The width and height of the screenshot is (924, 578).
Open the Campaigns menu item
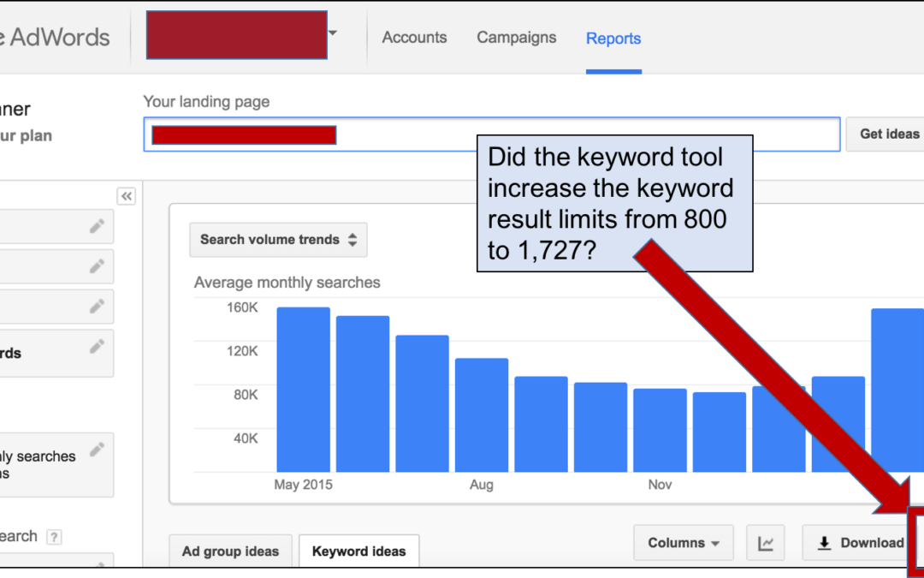point(516,38)
